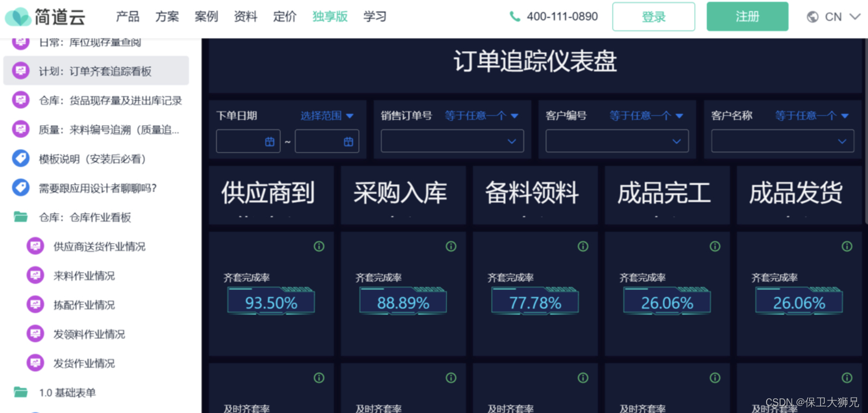Click the 注册 button
The height and width of the screenshot is (413, 868).
tap(747, 16)
